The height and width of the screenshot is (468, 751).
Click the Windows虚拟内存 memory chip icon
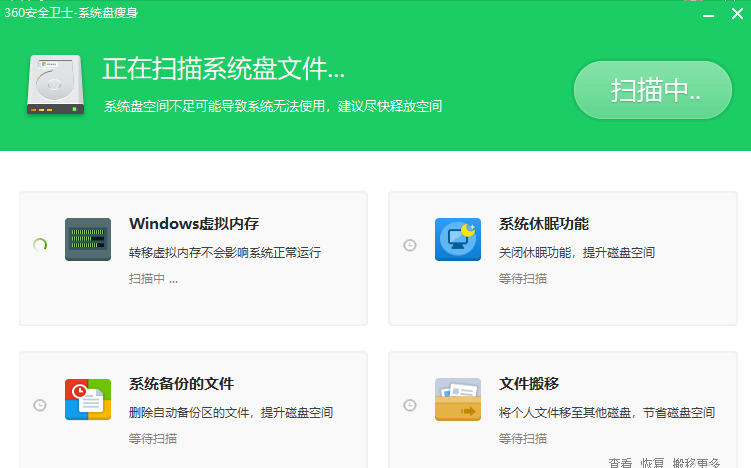(88, 239)
